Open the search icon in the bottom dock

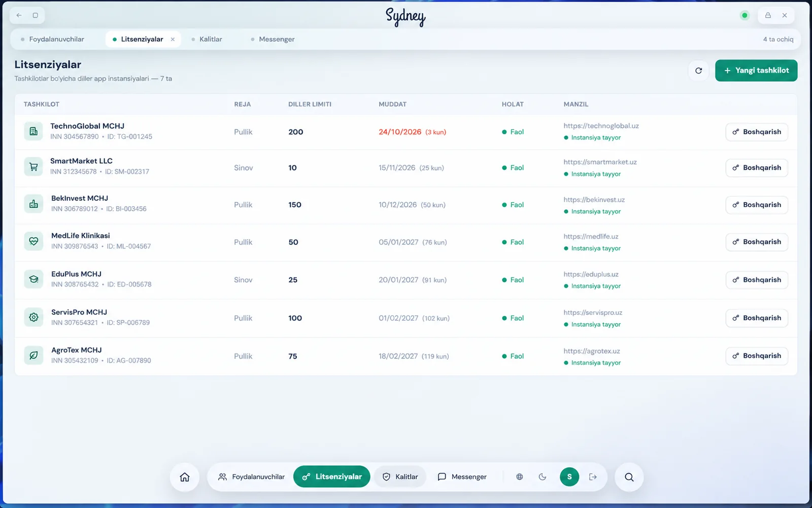pyautogui.click(x=629, y=477)
